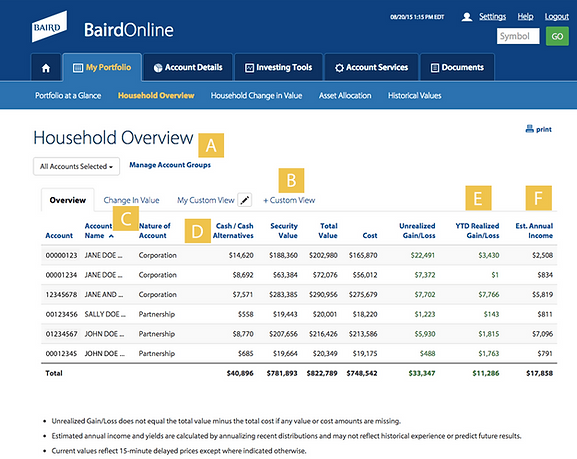Click total value $822,789

pos(322,373)
